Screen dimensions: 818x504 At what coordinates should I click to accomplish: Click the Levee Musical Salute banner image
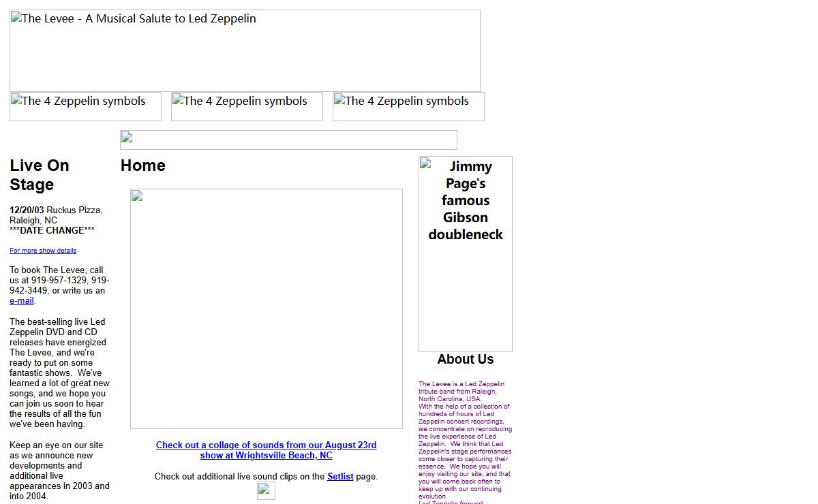[x=245, y=50]
